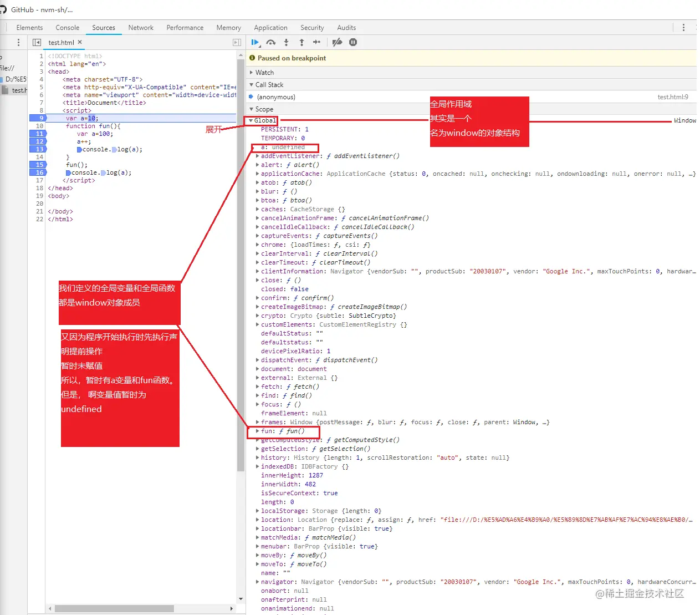
Task: Resume script execution with the blue play icon
Action: pos(255,42)
